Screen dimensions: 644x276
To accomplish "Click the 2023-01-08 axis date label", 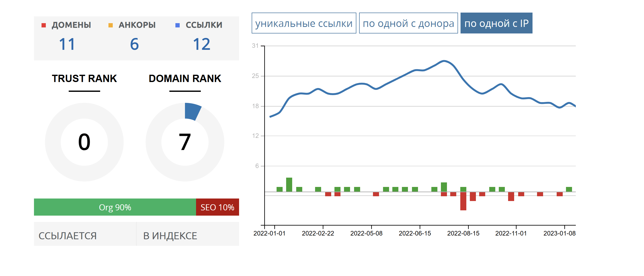I will [559, 233].
